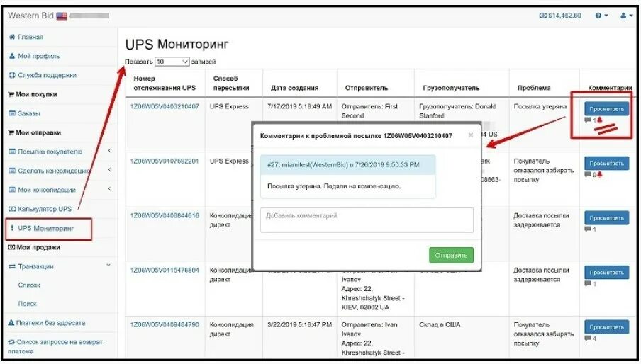This screenshot has width=641, height=364.
Task: Click the account balance $14,462.60
Action: point(560,16)
